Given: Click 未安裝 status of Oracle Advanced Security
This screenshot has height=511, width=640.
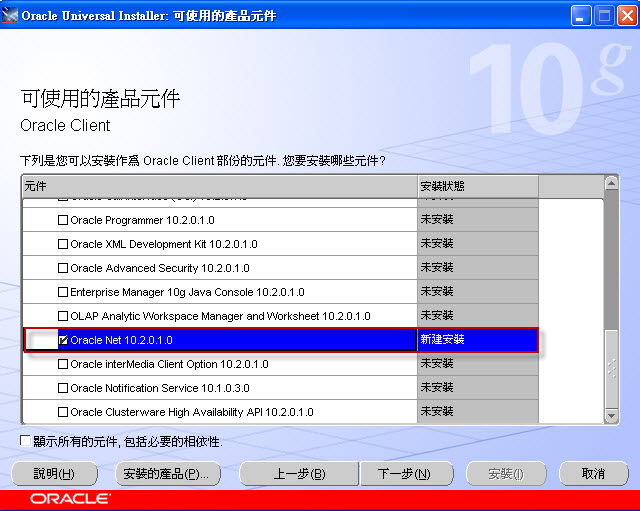Looking at the screenshot, I should 478,268.
